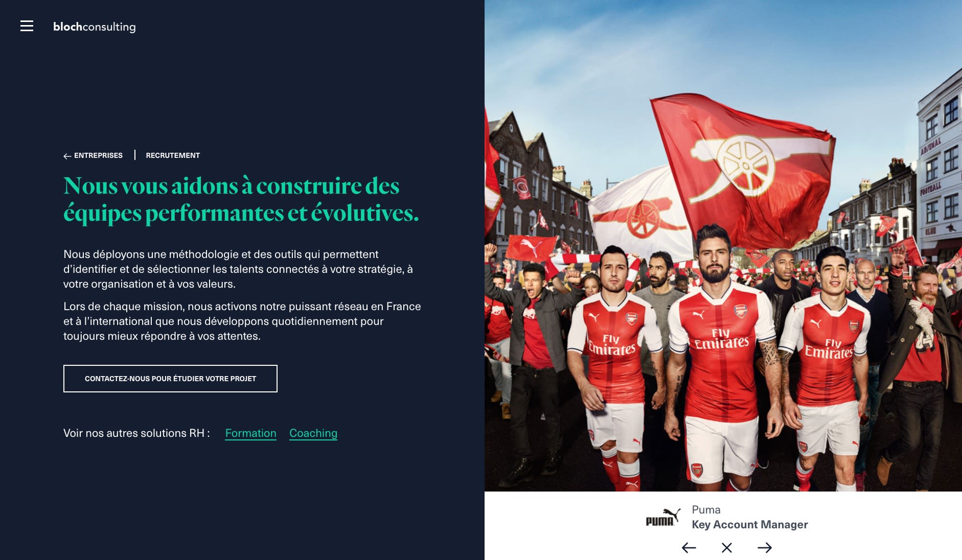Close the Puma case with X icon
The height and width of the screenshot is (560, 962).
pos(727,548)
